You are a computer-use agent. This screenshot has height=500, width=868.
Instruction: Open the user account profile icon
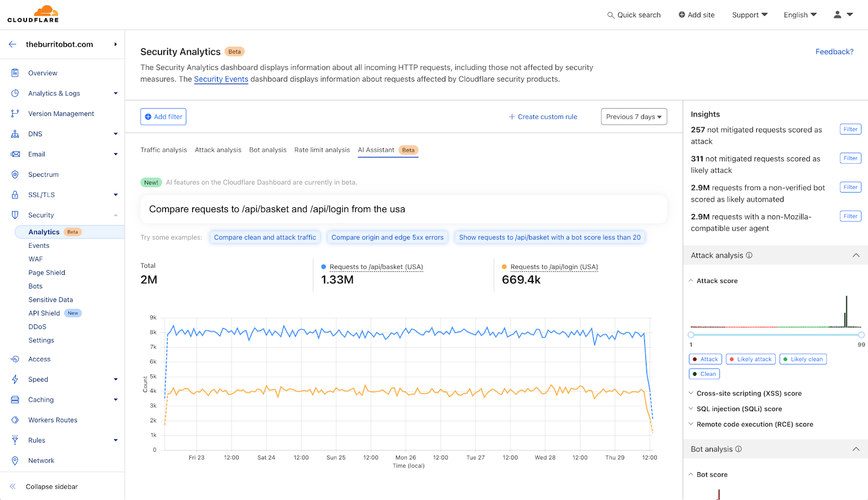(838, 15)
